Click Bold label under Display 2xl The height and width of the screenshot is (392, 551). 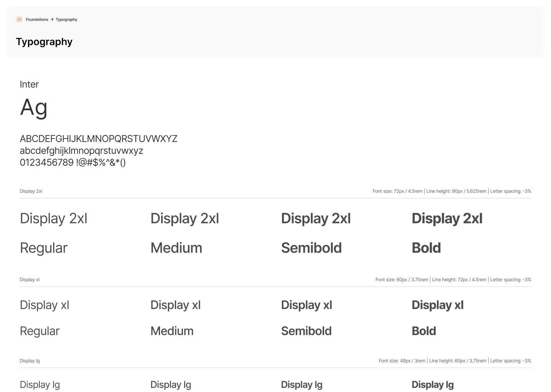pos(426,248)
